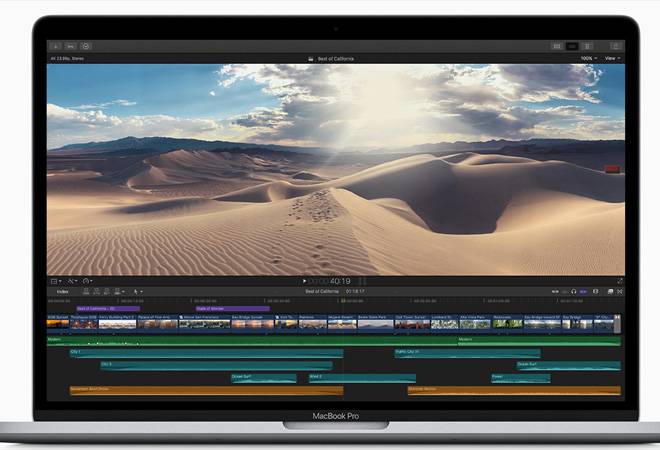Open the clip appearance filmstrip icon
This screenshot has height=450, width=660.
click(x=595, y=291)
